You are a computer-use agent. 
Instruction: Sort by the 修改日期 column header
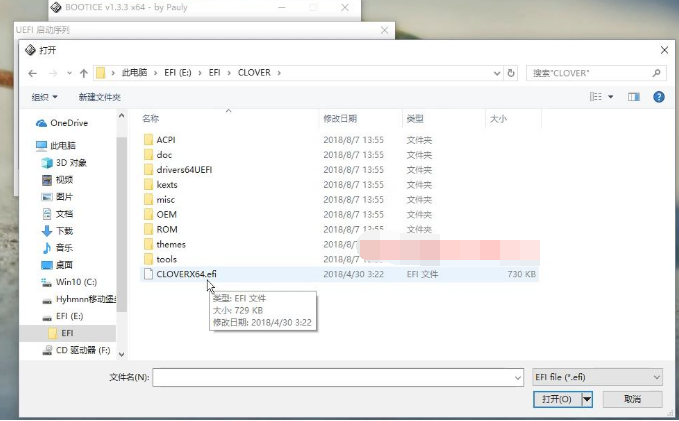point(340,119)
